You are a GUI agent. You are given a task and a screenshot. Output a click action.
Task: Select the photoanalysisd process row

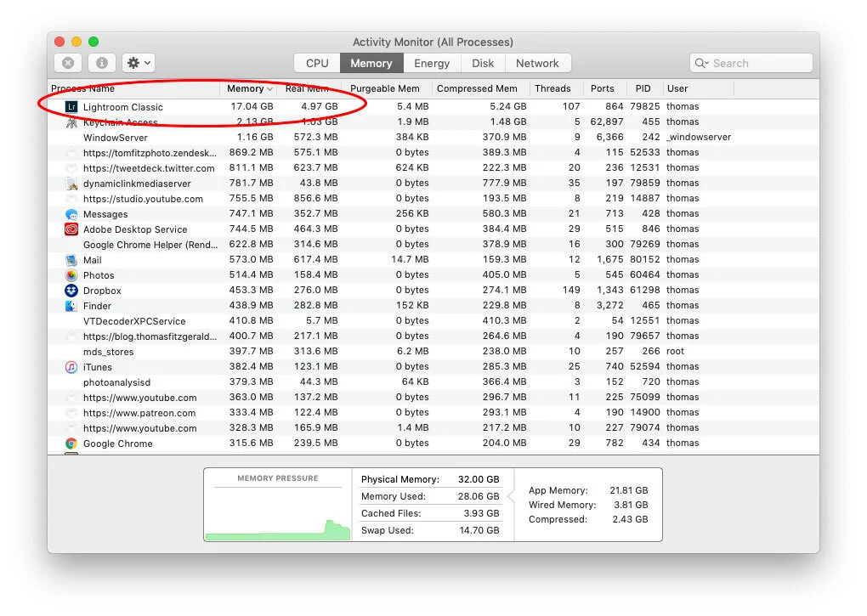point(433,382)
